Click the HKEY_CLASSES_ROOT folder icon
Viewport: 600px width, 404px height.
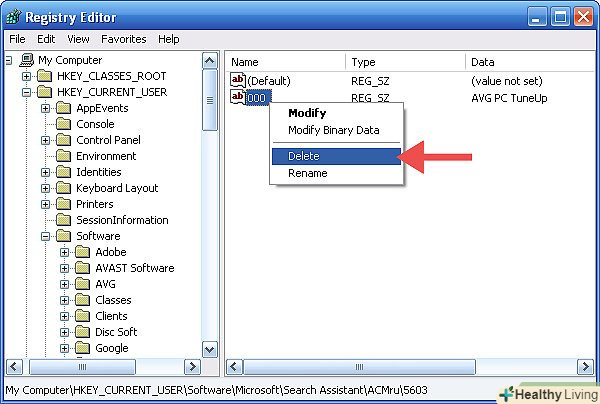pyautogui.click(x=45, y=76)
